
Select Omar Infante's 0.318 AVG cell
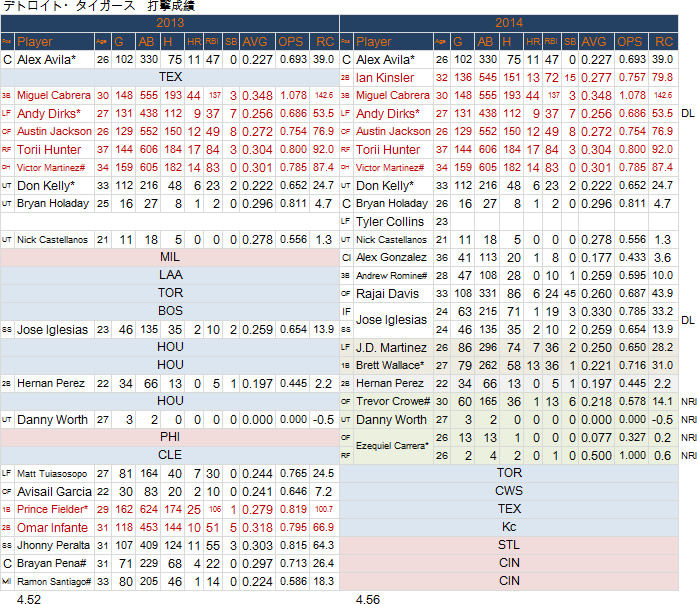pyautogui.click(x=257, y=528)
